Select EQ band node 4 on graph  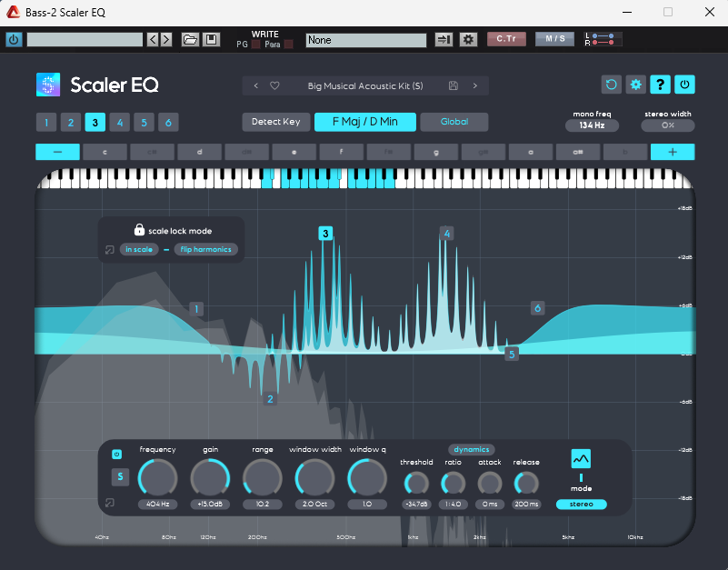pyautogui.click(x=446, y=234)
